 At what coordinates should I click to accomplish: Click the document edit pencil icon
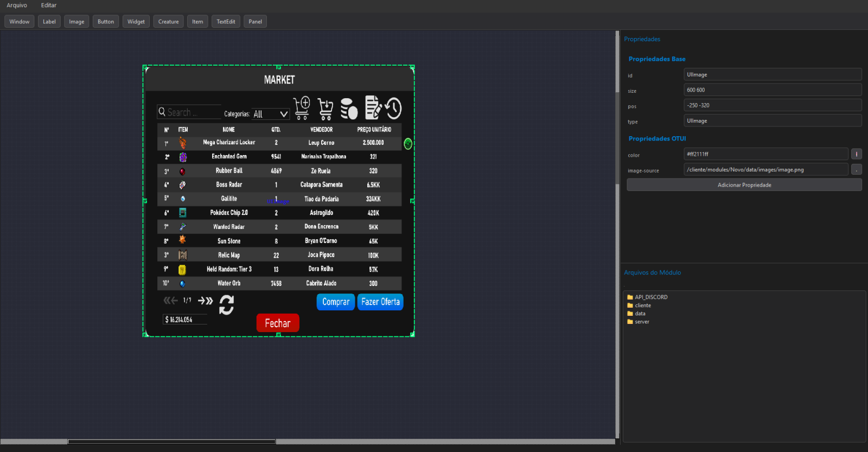point(373,107)
